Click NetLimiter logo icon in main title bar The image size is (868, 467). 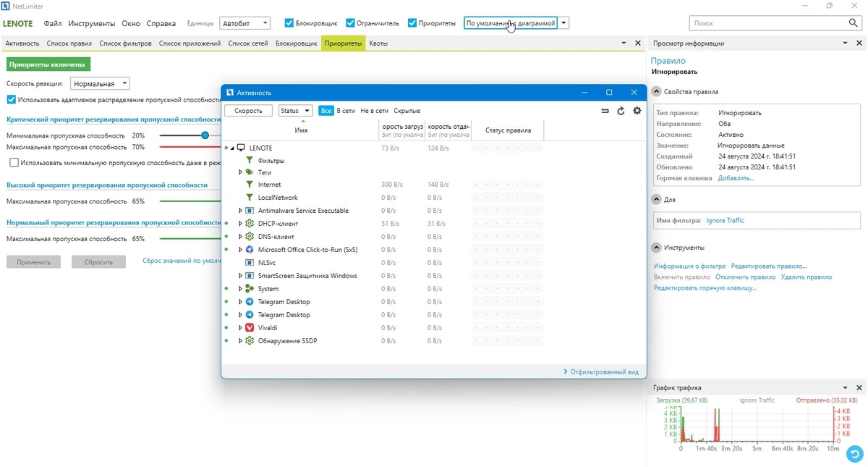tap(6, 6)
